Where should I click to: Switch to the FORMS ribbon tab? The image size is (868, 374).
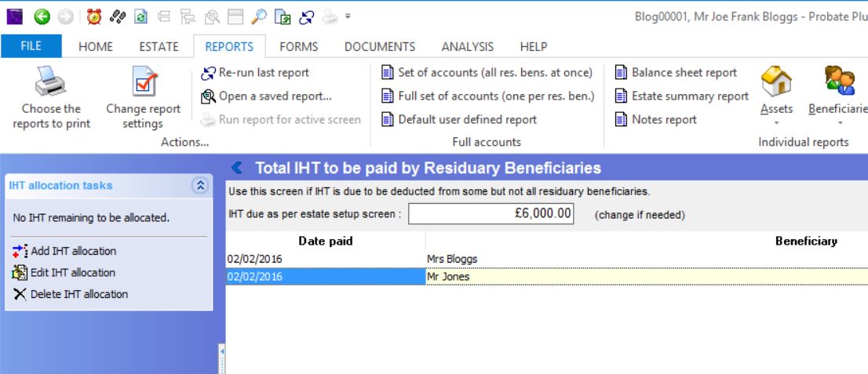pyautogui.click(x=298, y=47)
